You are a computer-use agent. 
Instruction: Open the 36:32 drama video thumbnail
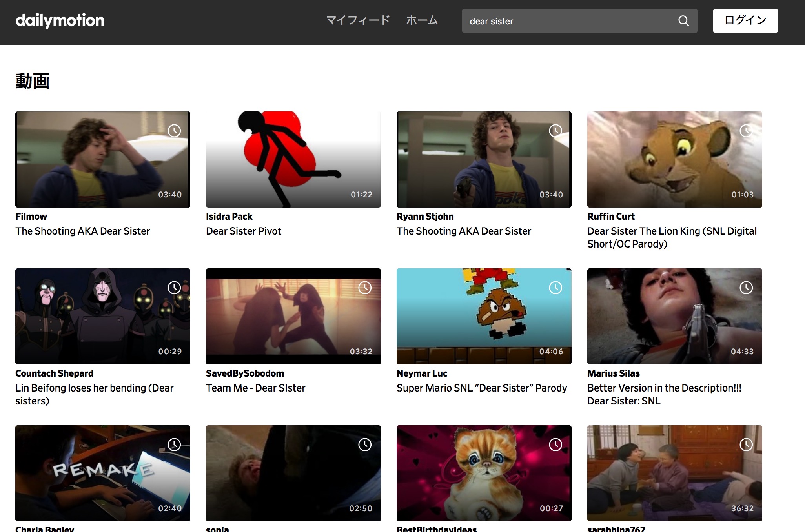point(675,473)
